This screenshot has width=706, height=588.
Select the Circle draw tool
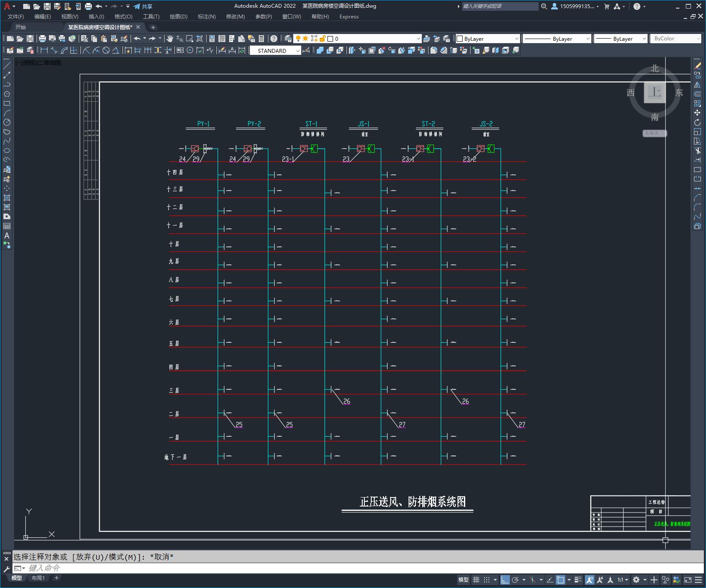point(7,122)
